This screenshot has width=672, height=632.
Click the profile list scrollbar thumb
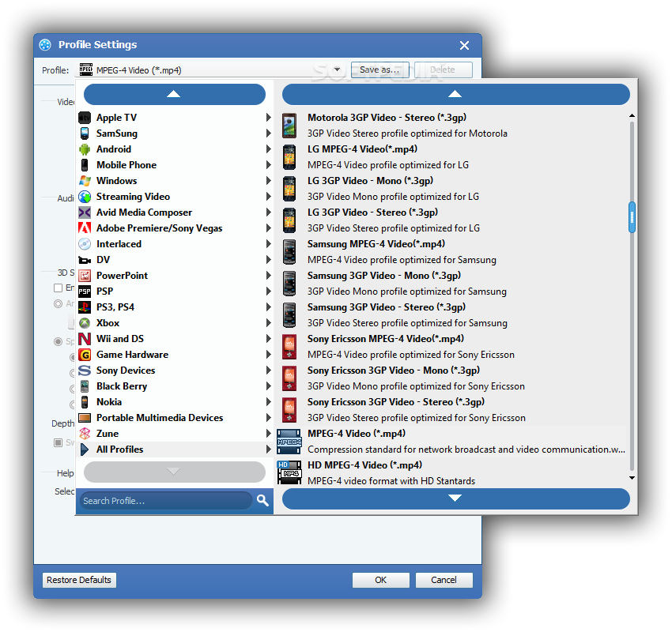pos(632,217)
